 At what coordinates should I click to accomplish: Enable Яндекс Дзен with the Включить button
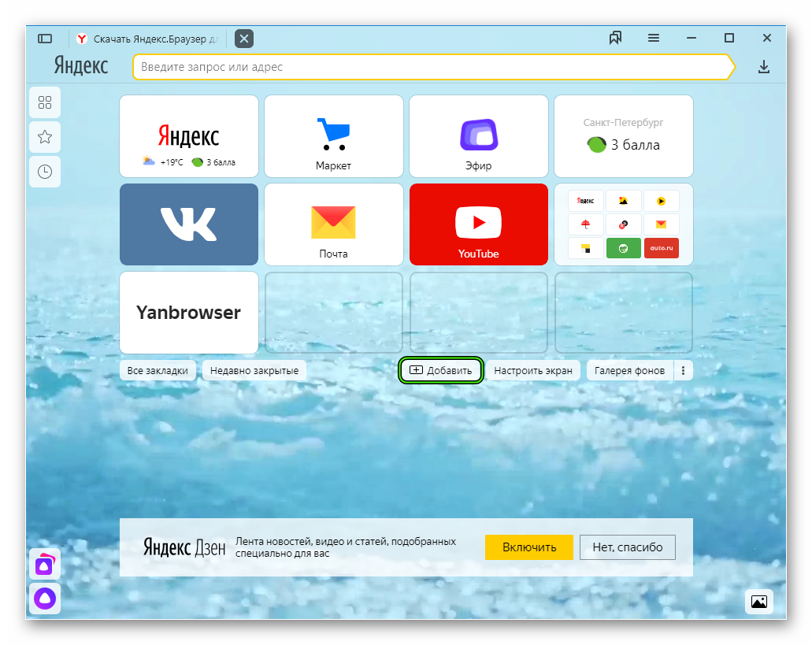(x=529, y=547)
